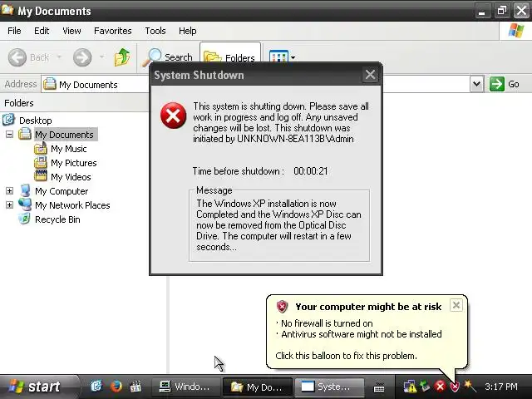Expand the My Network Places node
532x399 pixels.
pos(9,205)
